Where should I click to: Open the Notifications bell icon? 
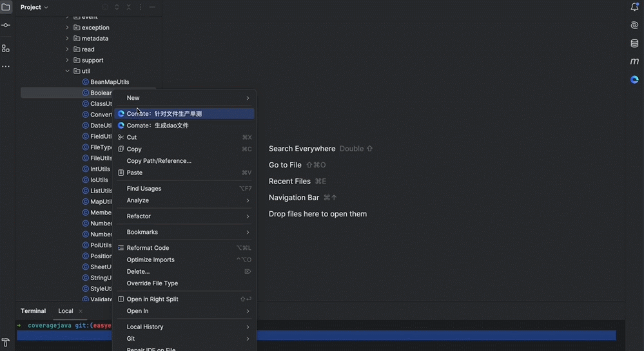(634, 7)
